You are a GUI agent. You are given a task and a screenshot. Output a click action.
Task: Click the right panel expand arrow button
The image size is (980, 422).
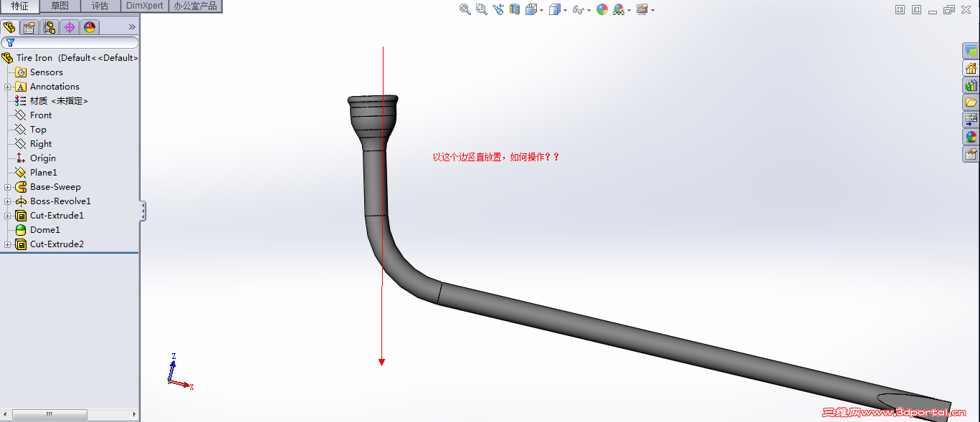tap(917, 10)
